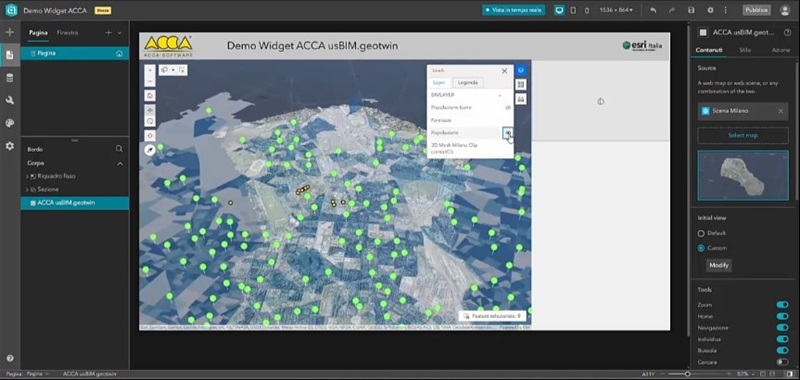Search the outline with magnifier icon
Screen dimensions: 800x380
click(x=119, y=149)
